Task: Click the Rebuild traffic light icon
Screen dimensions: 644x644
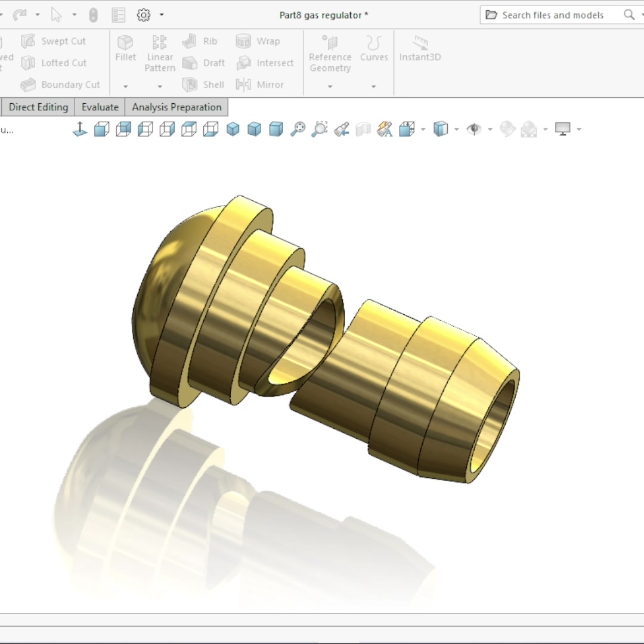Action: tap(93, 15)
